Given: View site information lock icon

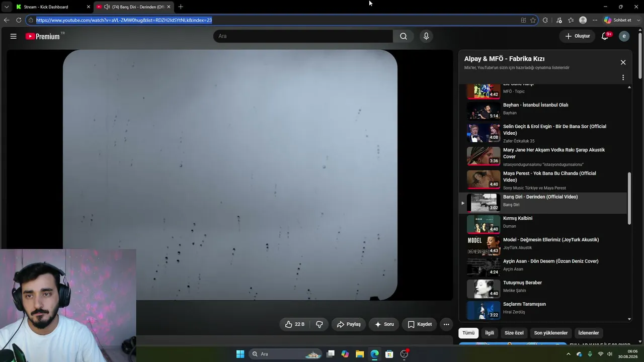Looking at the screenshot, I should pos(31,20).
